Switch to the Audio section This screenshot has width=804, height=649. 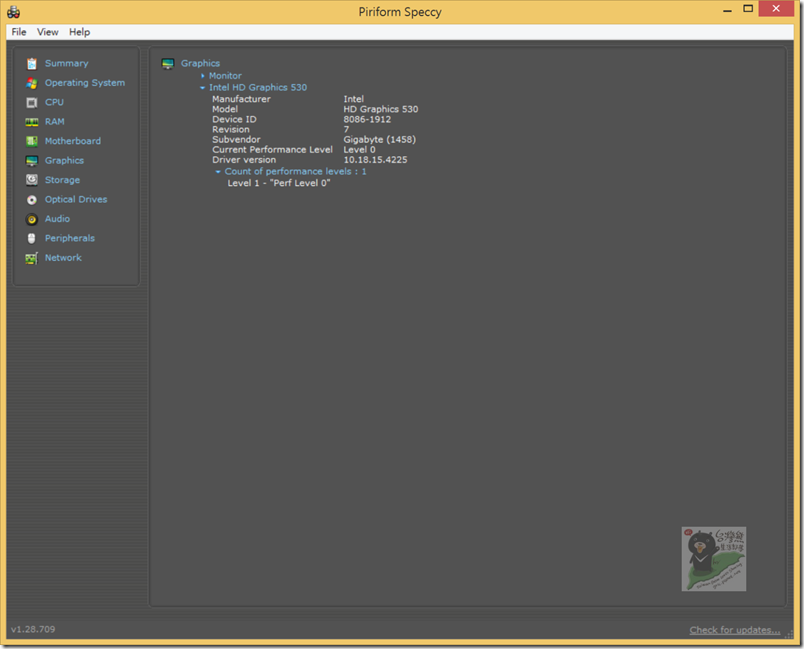click(x=57, y=219)
